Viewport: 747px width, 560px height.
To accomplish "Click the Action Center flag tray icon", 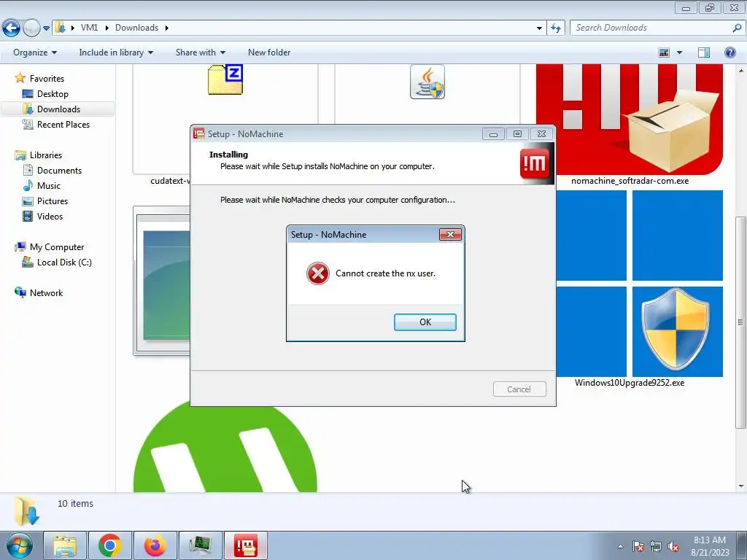I will pyautogui.click(x=638, y=547).
